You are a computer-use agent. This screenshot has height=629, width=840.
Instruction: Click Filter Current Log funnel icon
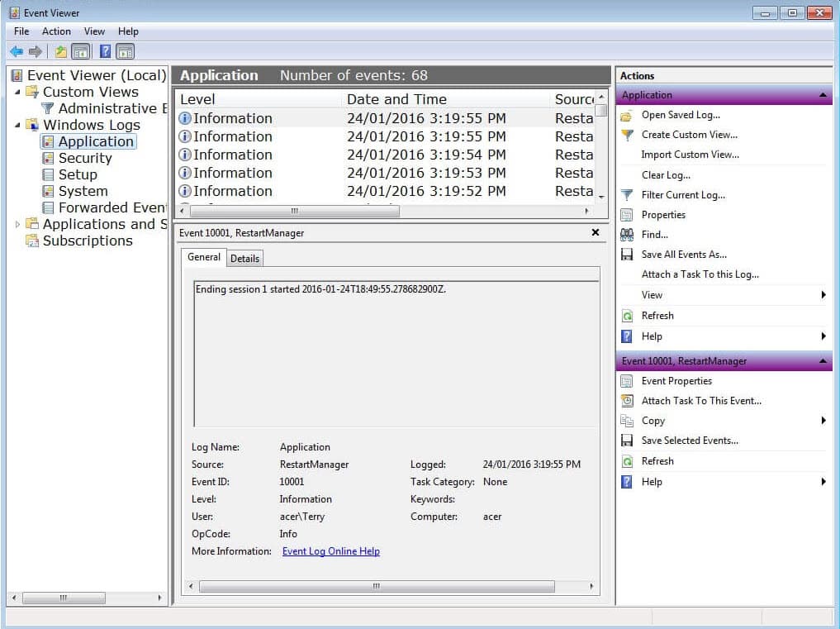click(x=627, y=195)
